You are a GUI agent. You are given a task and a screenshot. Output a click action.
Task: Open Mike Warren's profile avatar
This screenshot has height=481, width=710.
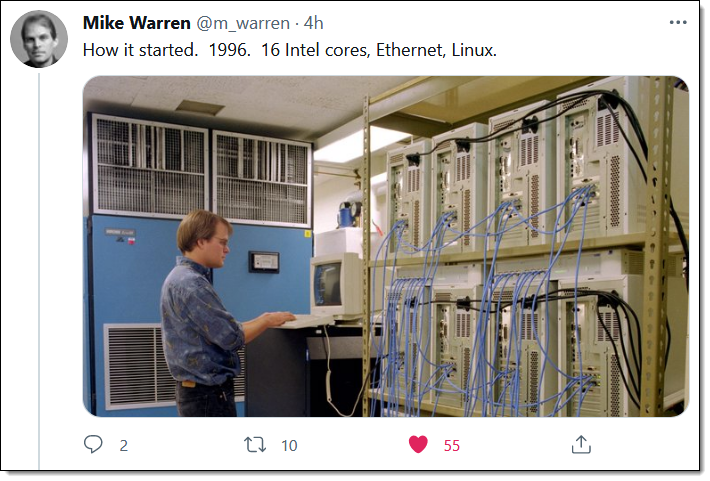pyautogui.click(x=39, y=39)
